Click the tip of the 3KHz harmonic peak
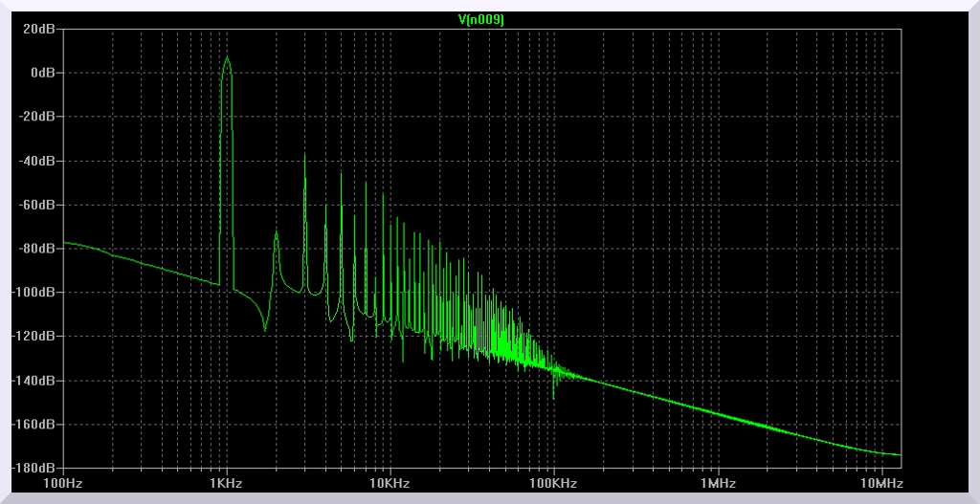This screenshot has width=980, height=504. (x=305, y=156)
